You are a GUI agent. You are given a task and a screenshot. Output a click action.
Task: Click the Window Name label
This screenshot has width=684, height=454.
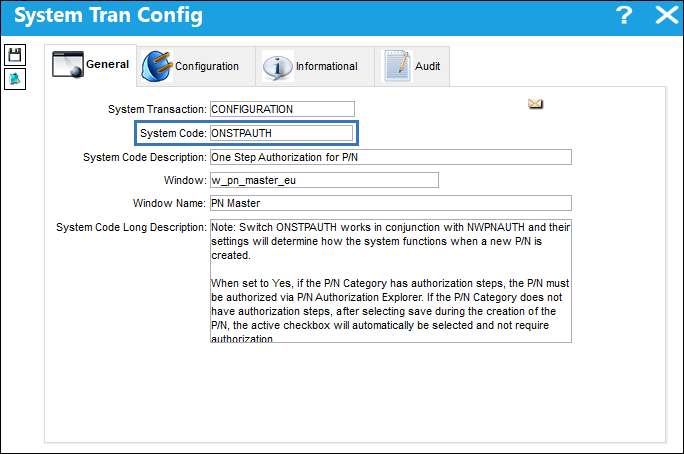[x=169, y=203]
